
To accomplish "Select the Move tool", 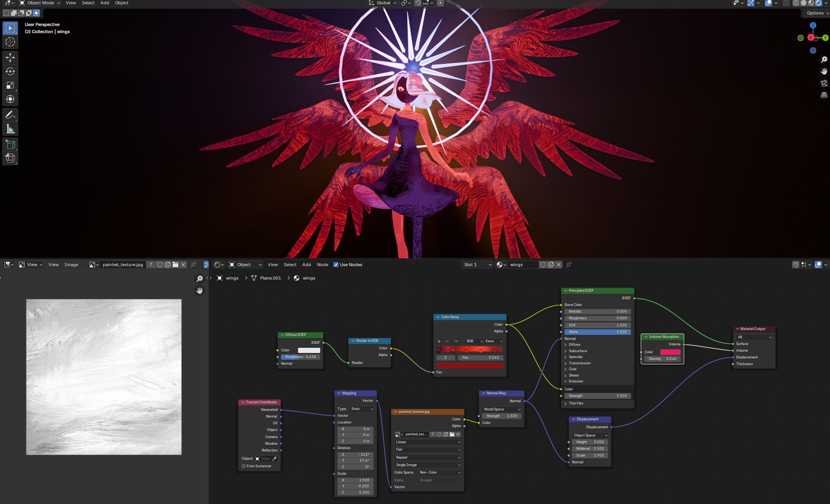I will [x=10, y=58].
